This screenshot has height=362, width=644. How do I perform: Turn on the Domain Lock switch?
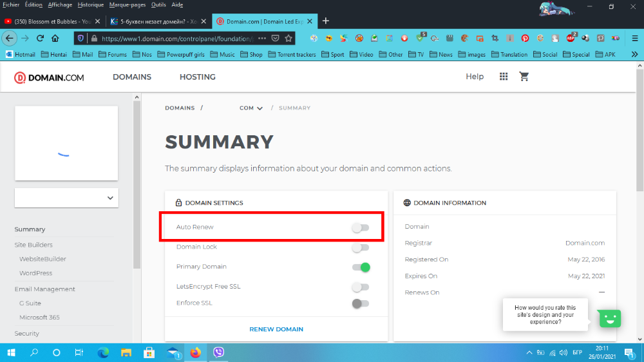click(x=360, y=247)
